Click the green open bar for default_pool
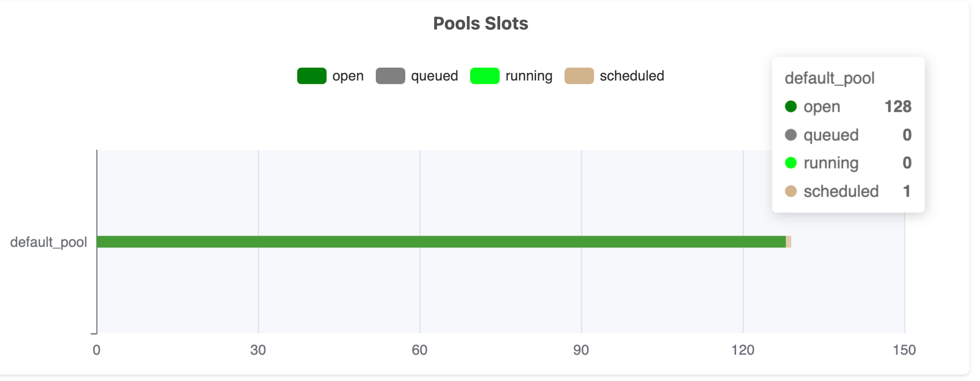Image resolution: width=980 pixels, height=381 pixels. pyautogui.click(x=441, y=242)
